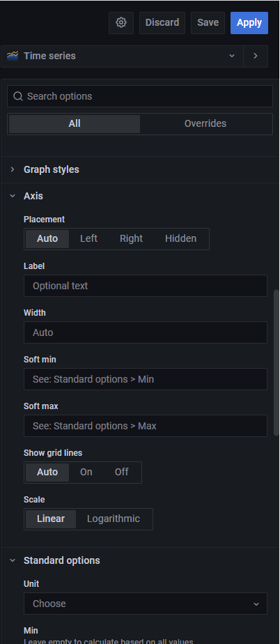Set axis placement to Left
Viewport: 280px width, 644px height.
point(88,238)
